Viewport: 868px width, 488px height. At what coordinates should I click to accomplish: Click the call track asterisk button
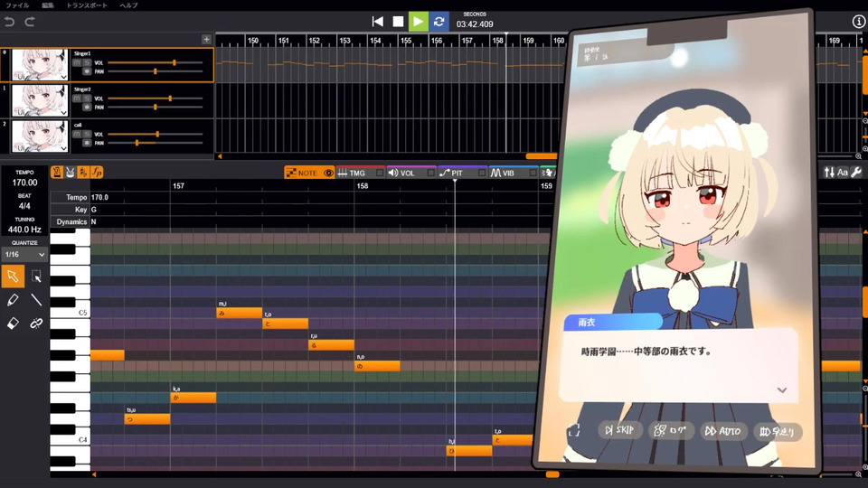coord(87,143)
